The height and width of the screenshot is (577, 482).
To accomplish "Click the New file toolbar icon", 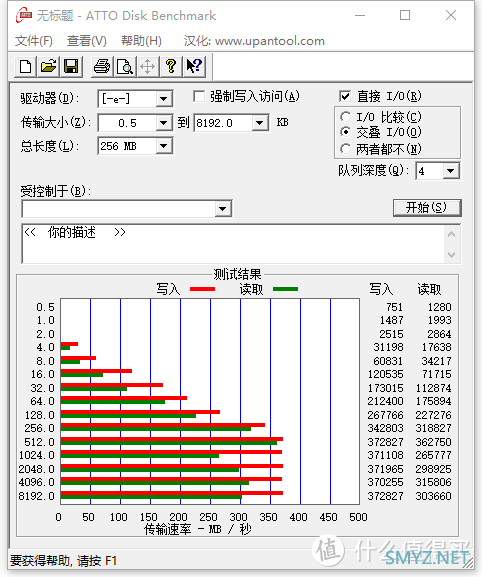I will [x=25, y=67].
